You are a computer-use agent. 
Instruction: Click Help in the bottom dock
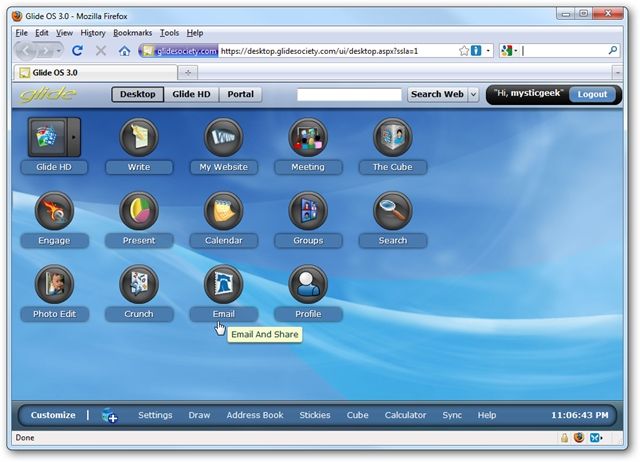click(x=487, y=415)
